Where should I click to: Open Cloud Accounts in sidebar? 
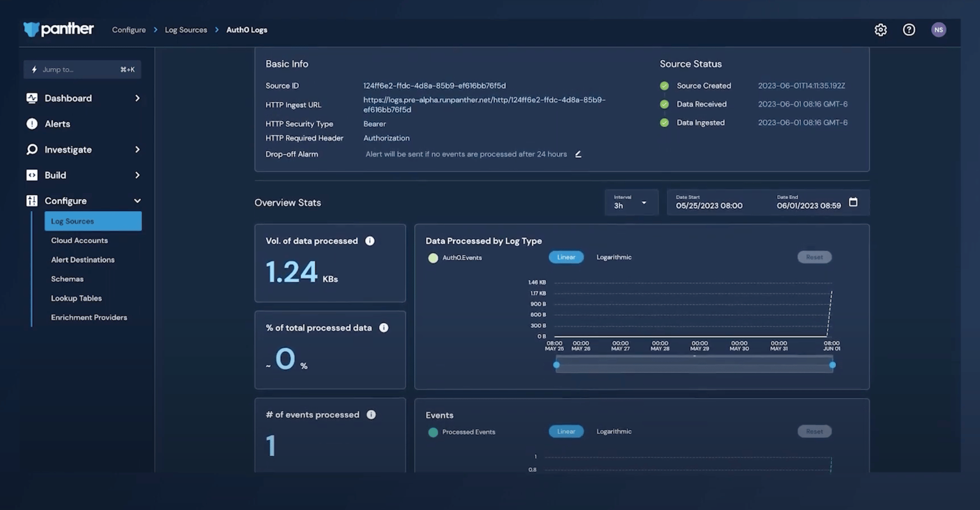[79, 240]
